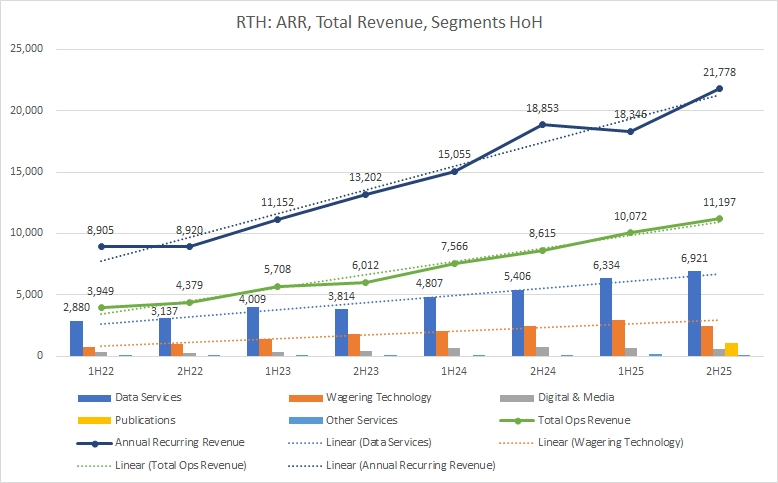Select the Annual Recurring Revenue legend entry
This screenshot has height=483, width=778.
[180, 442]
